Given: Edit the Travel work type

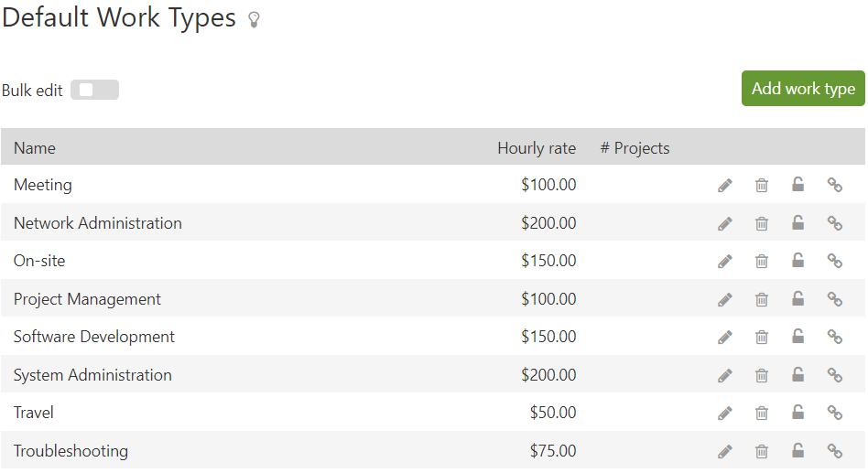Looking at the screenshot, I should tap(725, 413).
